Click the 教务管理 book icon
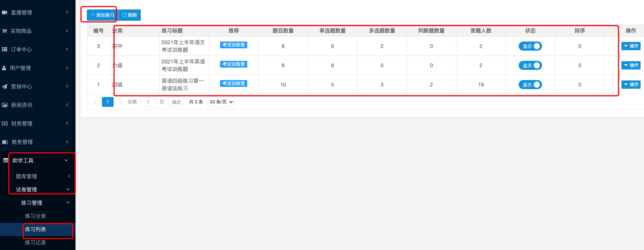 [5, 142]
